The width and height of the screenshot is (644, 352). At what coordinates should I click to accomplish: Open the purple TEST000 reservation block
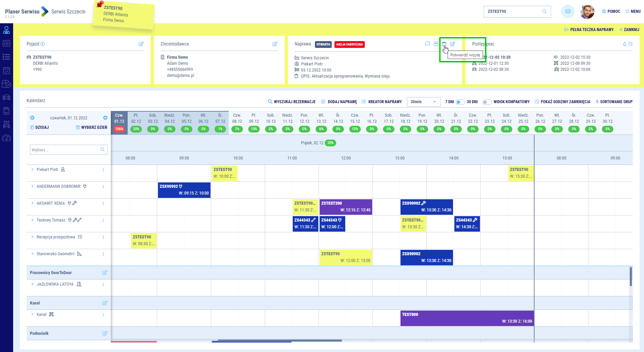(x=467, y=318)
